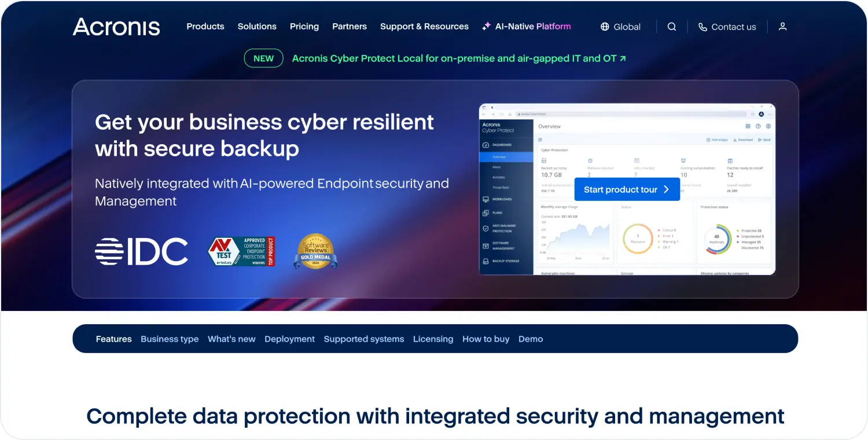Open the Global region selector

tap(620, 27)
